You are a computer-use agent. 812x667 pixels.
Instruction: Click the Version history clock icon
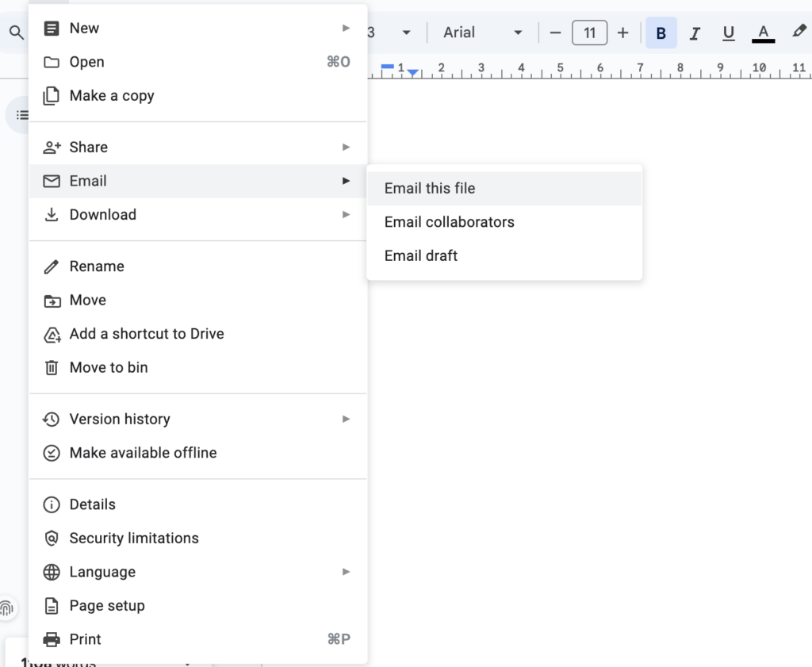pos(51,419)
